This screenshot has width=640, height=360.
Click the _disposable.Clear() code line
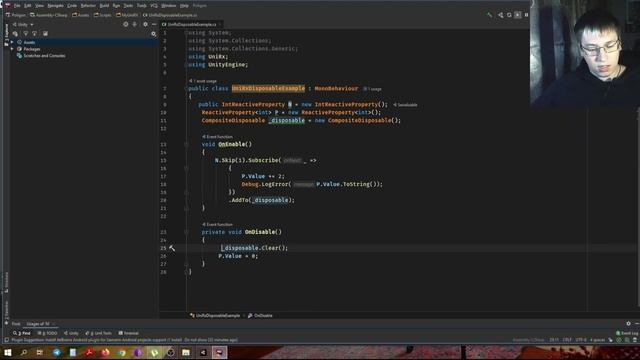click(x=255, y=248)
